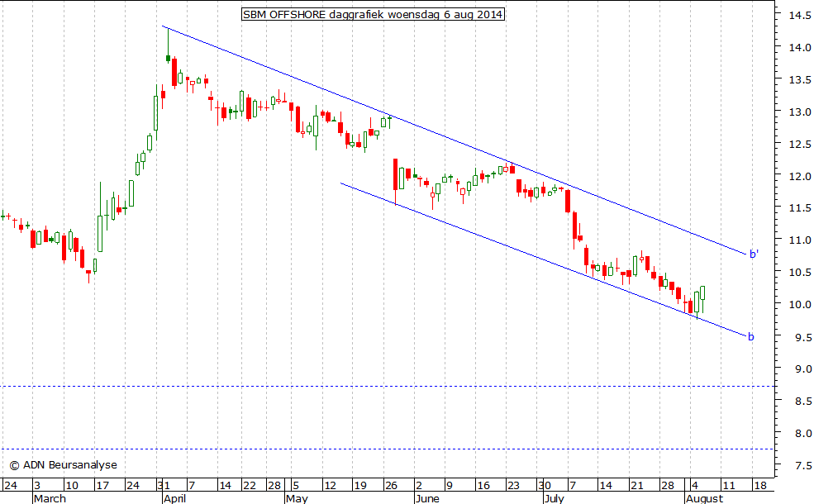Screen dimensions: 814x504
Task: Click date label 28 in July
Action: click(667, 485)
